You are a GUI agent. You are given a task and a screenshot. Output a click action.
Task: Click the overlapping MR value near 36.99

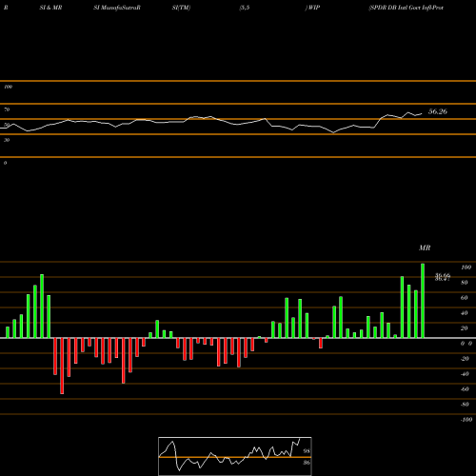443,277
